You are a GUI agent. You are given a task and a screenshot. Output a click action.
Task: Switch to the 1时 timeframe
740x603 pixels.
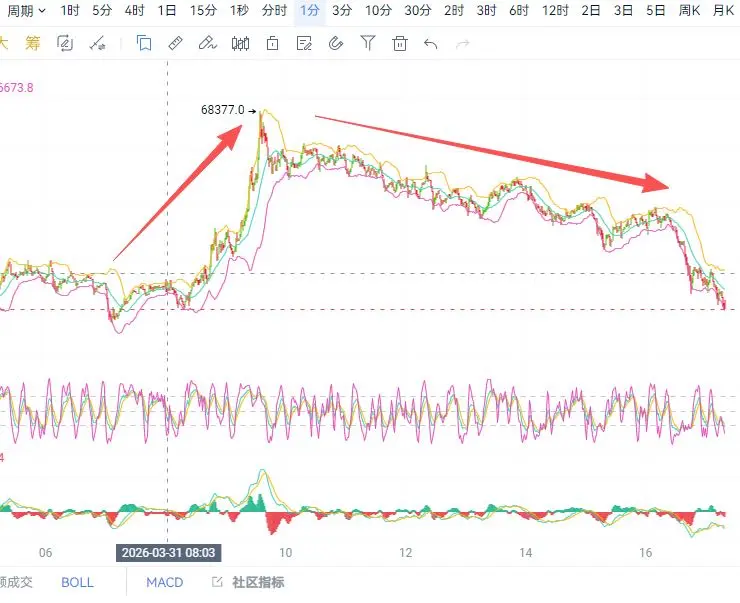coord(69,10)
